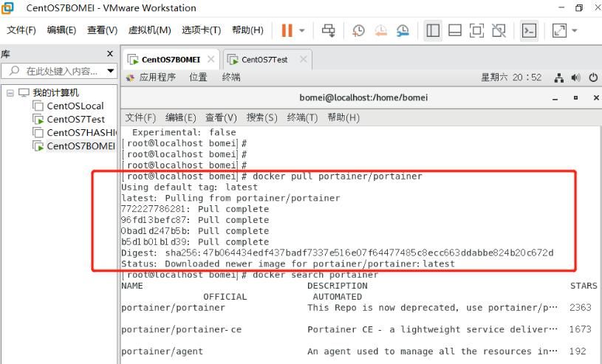The width and height of the screenshot is (602, 364).
Task: Select the CentOS7HASHI virtual machine
Action: pyautogui.click(x=81, y=133)
